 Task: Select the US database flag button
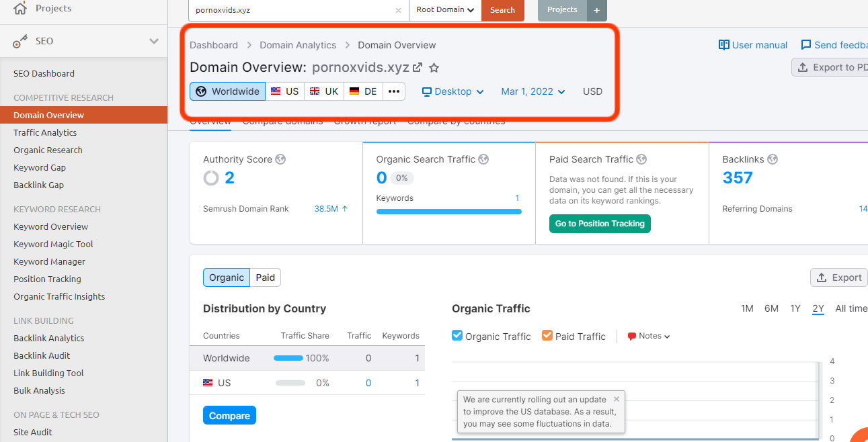(284, 91)
